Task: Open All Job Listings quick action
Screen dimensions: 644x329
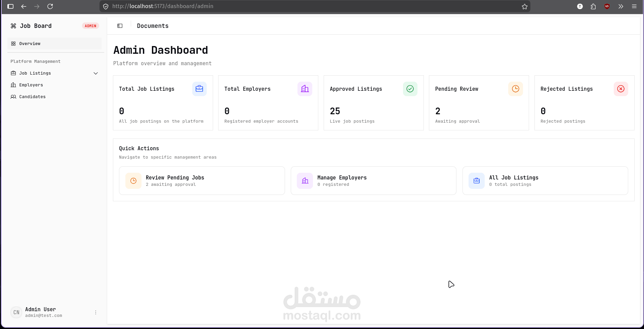Action: (545, 181)
